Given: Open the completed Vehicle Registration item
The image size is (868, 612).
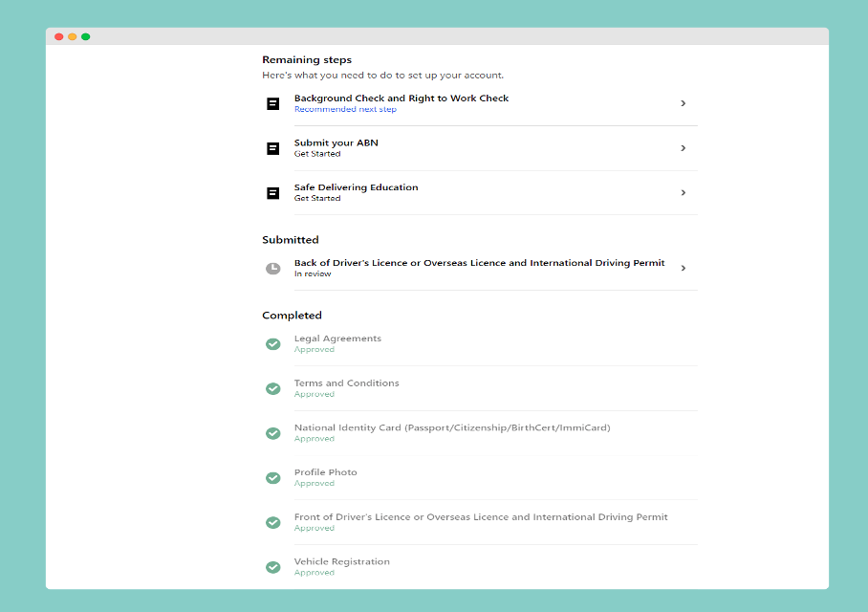Looking at the screenshot, I should 341,562.
